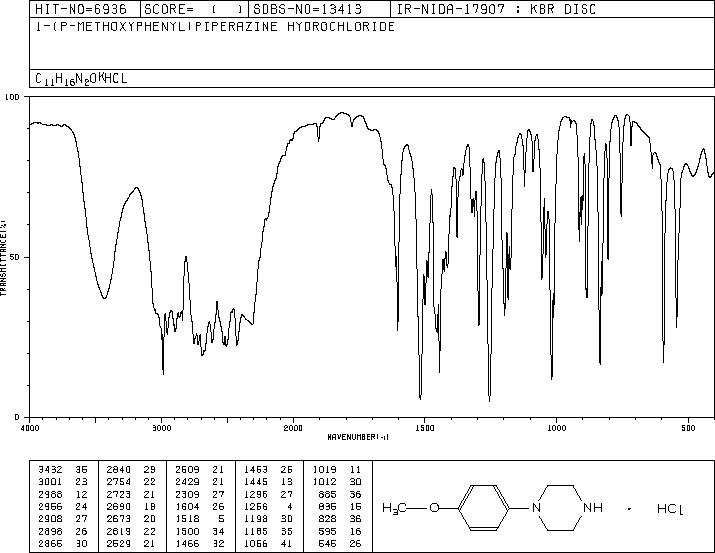Click the 1000 wavenumber axis label

[555, 428]
